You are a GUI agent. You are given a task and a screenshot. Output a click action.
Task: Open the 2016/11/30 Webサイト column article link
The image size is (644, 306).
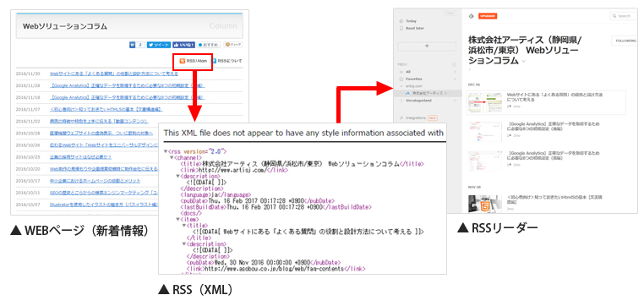(x=114, y=74)
